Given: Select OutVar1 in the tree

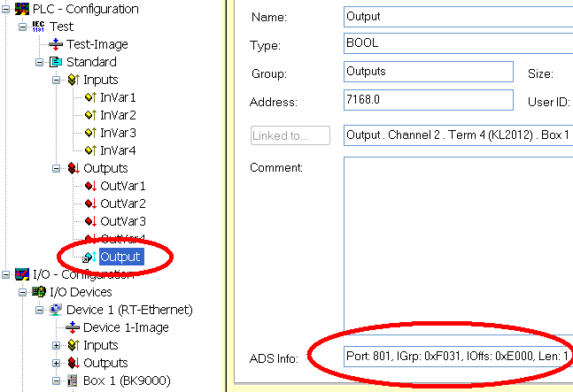Looking at the screenshot, I should [x=123, y=186].
